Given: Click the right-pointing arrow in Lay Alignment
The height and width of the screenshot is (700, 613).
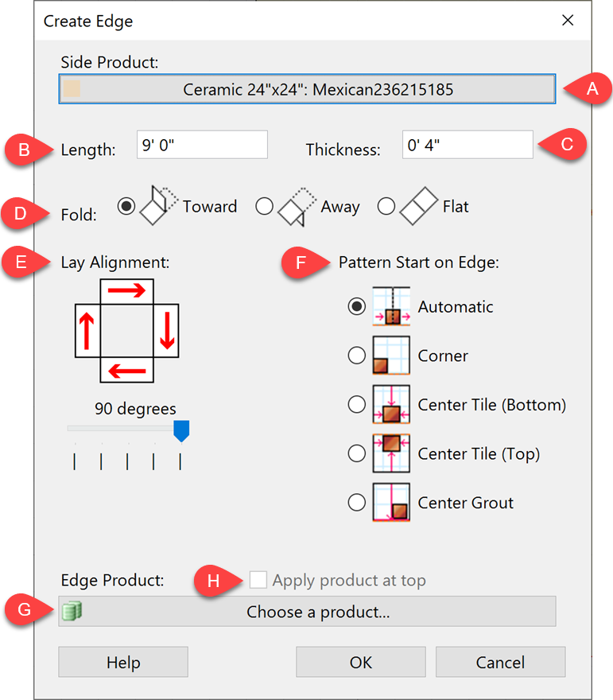Looking at the screenshot, I should click(x=126, y=290).
